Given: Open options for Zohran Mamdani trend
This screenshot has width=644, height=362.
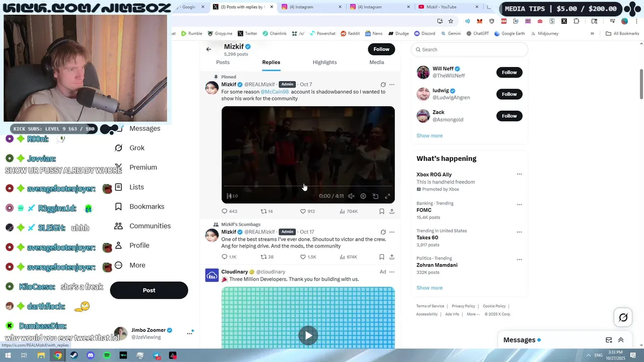Looking at the screenshot, I should [x=519, y=259].
